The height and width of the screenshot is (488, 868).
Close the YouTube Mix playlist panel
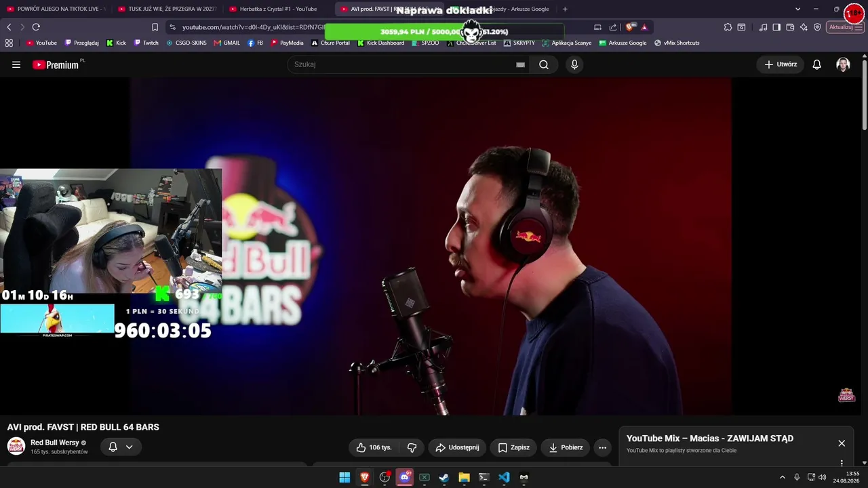(842, 443)
